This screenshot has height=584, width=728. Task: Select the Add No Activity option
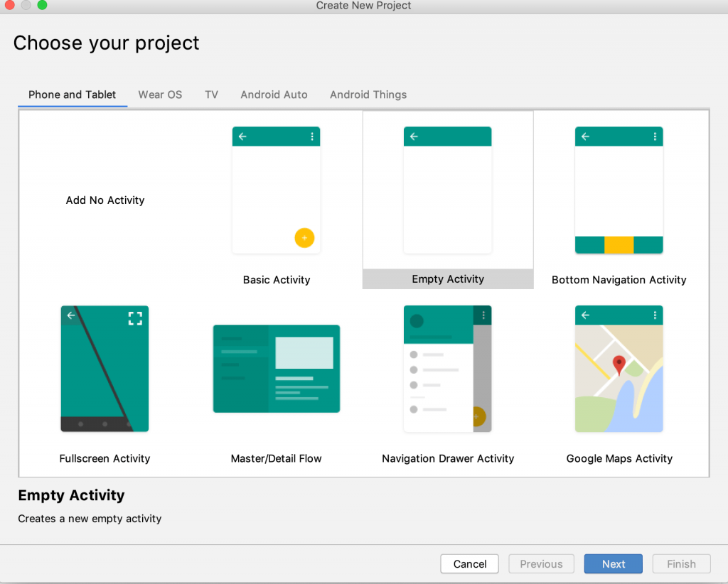(105, 200)
